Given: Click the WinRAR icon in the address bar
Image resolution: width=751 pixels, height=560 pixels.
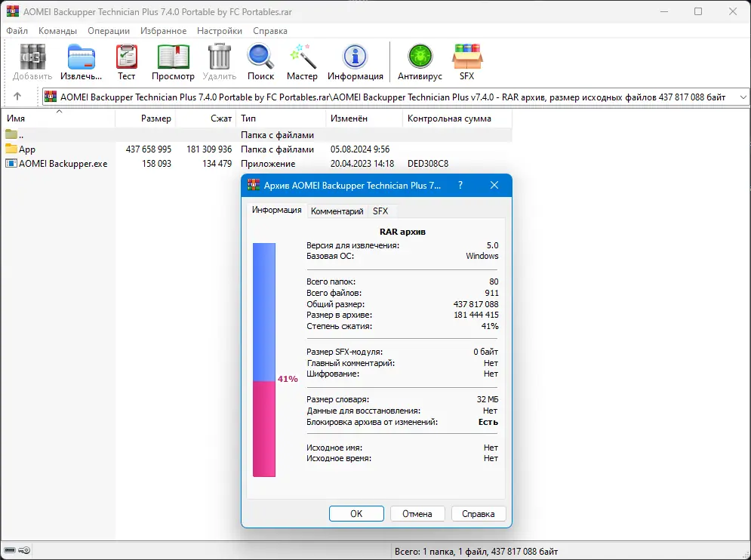Looking at the screenshot, I should pos(51,97).
